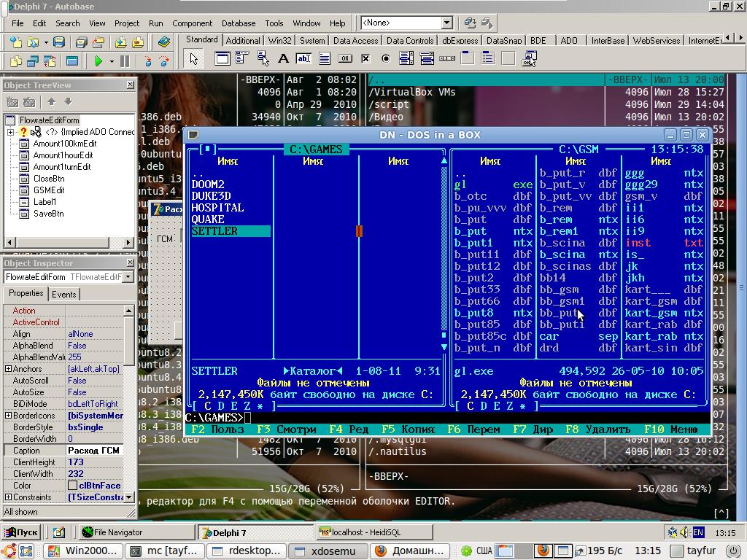Select the Label component (letter A) icon
Viewport: 747px width, 560px height.
click(283, 59)
